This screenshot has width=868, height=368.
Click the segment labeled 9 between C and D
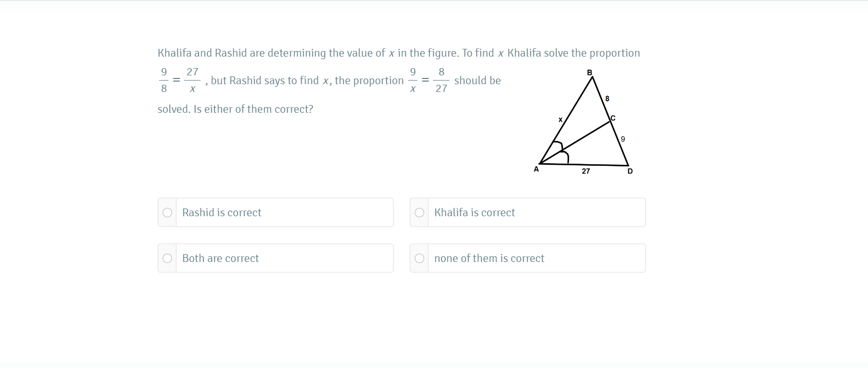click(623, 138)
